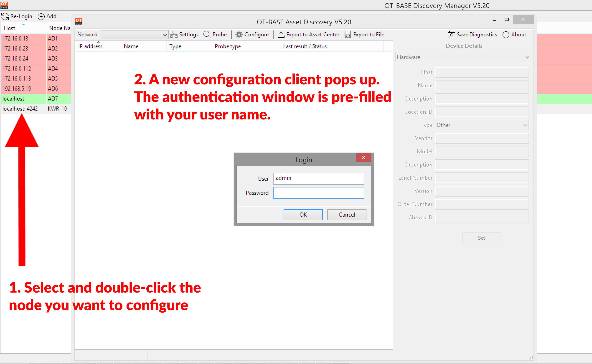Close the Login dialog with X

(x=363, y=157)
